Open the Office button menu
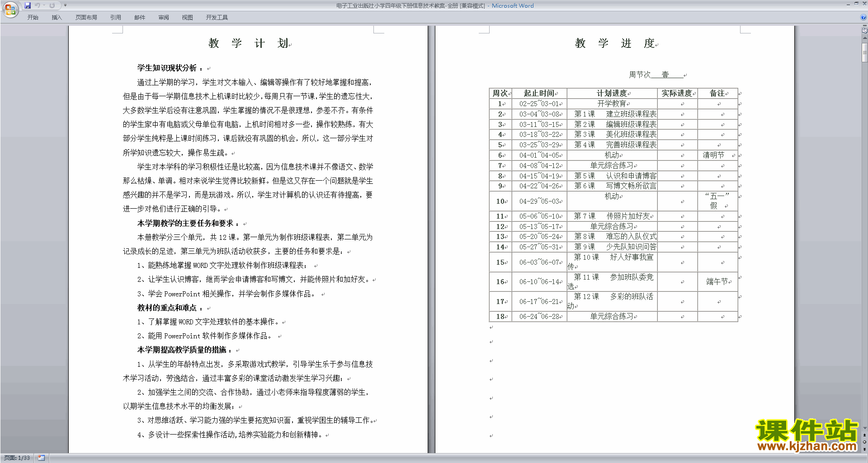This screenshot has height=463, width=868. pos(10,9)
